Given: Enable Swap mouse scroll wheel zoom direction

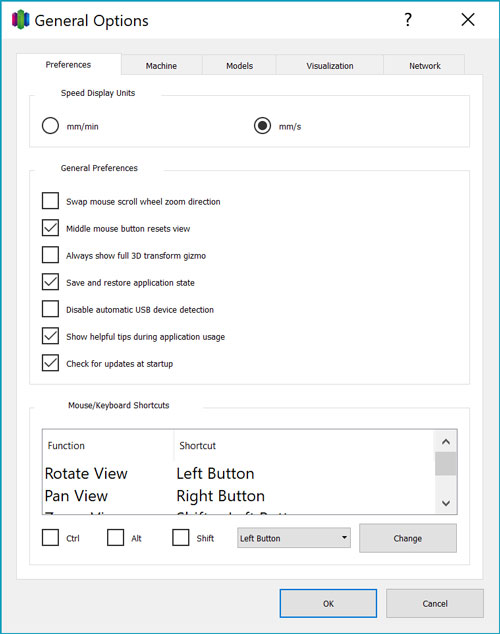Looking at the screenshot, I should [50, 201].
